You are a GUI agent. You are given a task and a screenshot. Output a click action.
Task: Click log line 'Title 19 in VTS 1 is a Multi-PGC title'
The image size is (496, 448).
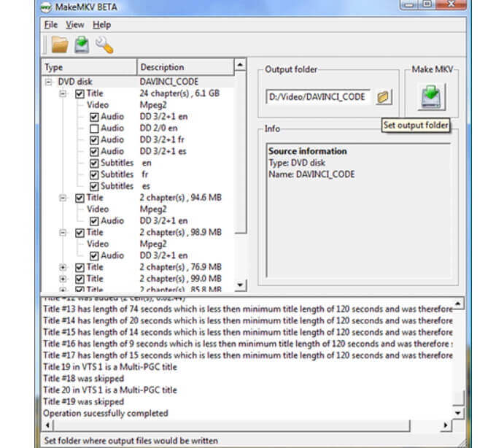(x=110, y=367)
